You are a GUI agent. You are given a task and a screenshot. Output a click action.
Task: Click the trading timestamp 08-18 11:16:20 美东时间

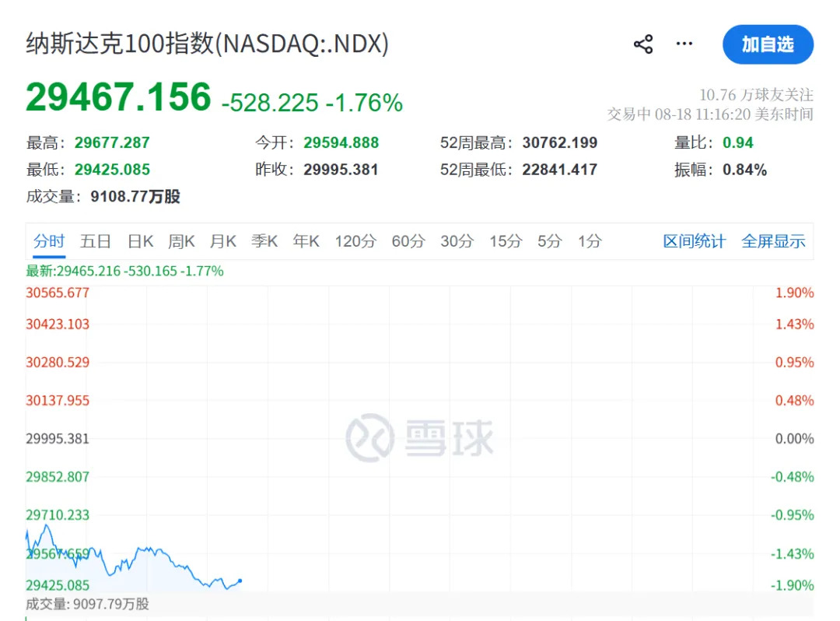coord(734,114)
